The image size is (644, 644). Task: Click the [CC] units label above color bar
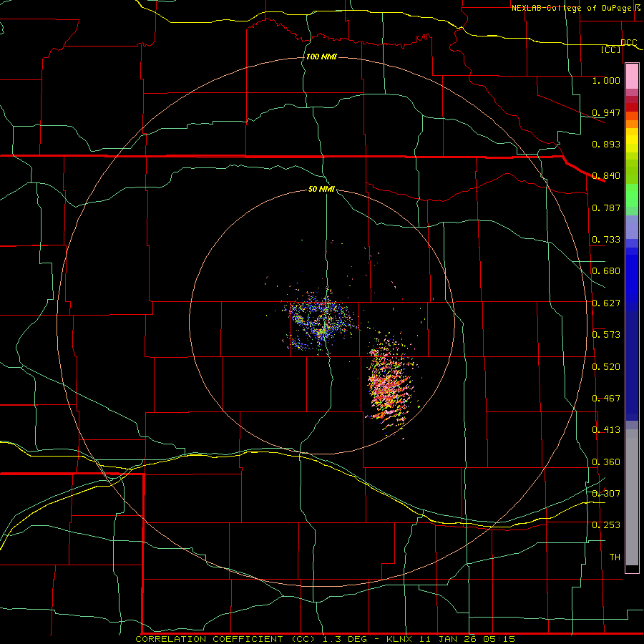pyautogui.click(x=611, y=49)
